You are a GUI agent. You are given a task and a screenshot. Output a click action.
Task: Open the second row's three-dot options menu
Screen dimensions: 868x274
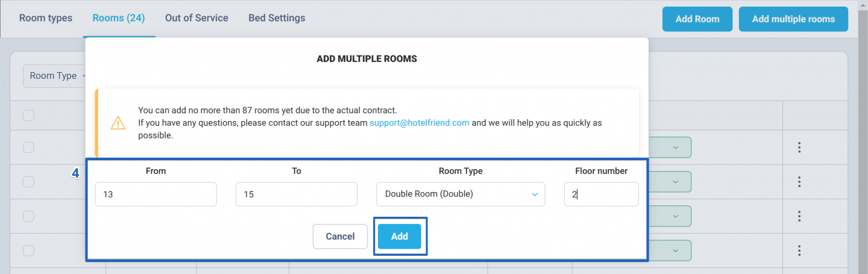(799, 181)
